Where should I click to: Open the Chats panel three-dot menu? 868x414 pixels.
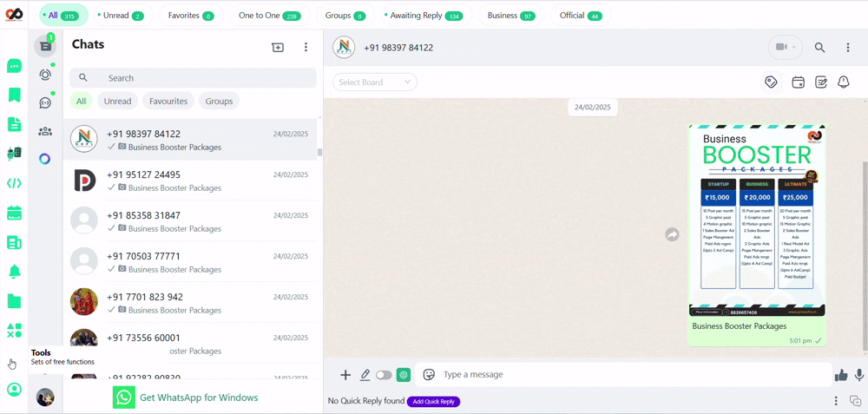pos(306,48)
